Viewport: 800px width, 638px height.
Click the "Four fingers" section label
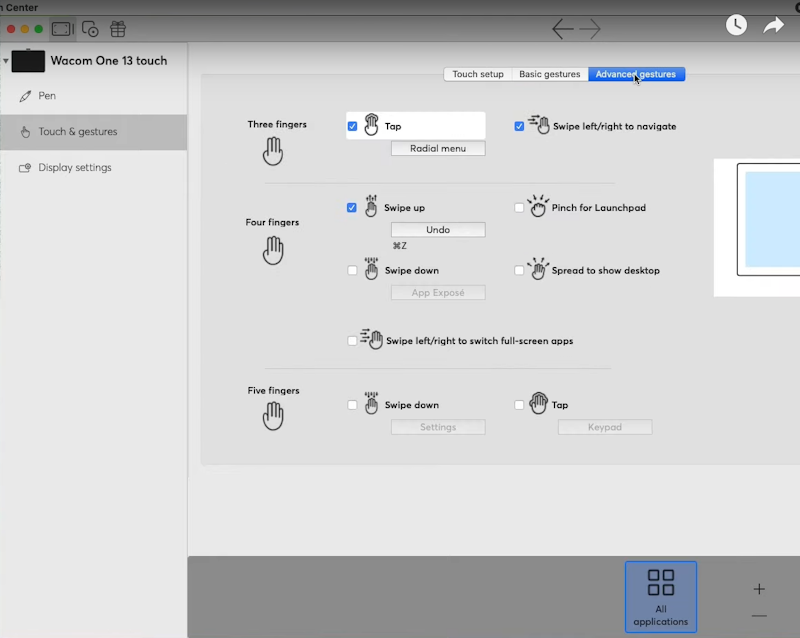[x=272, y=223]
